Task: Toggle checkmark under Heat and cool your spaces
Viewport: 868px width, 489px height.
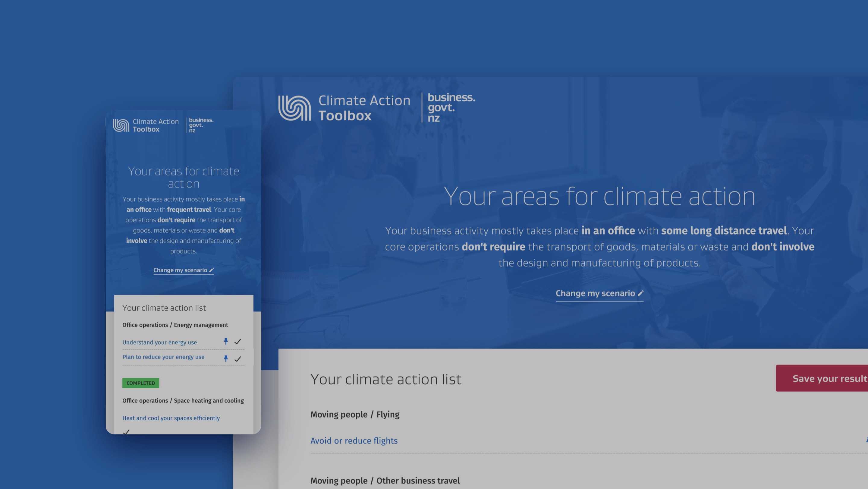Action: [126, 432]
